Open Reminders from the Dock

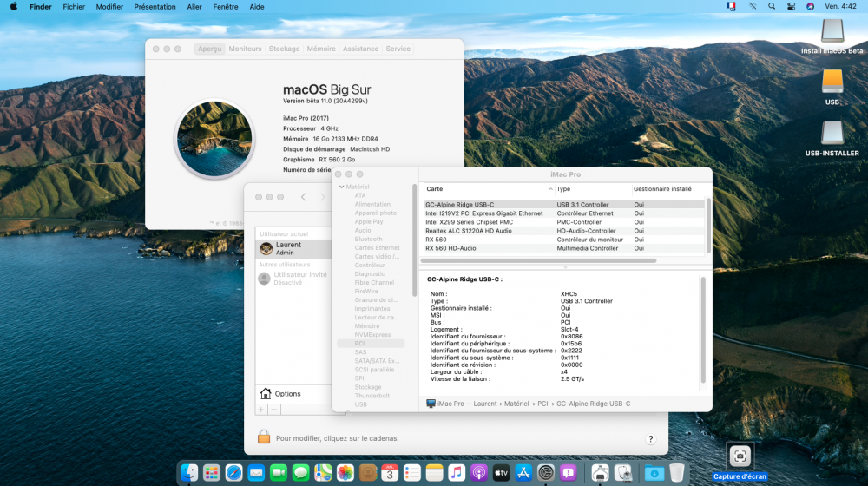coord(411,473)
